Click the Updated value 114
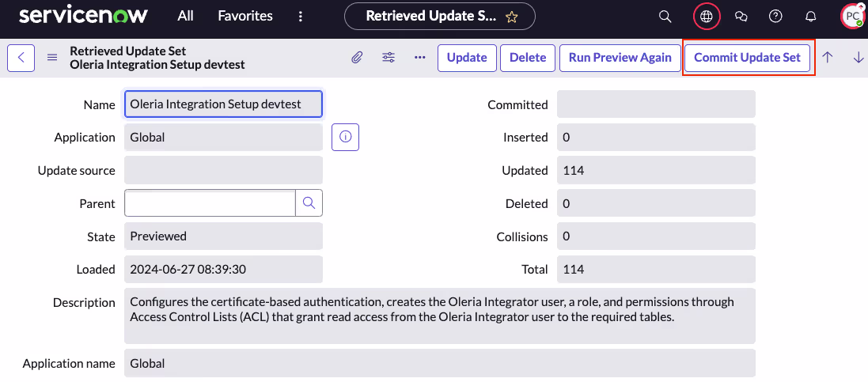Screen dimensions: 868x382 click(656, 171)
